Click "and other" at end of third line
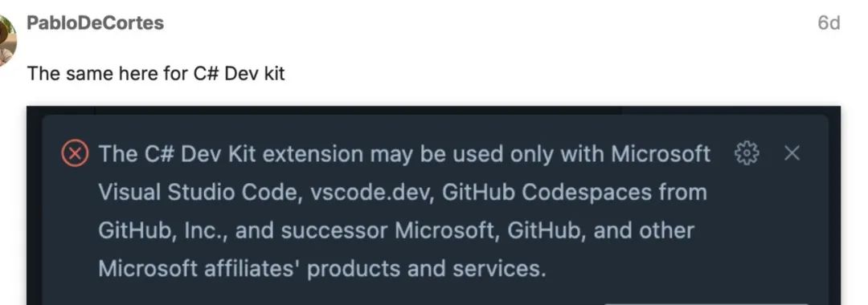This screenshot has height=305, width=868. pos(644,230)
